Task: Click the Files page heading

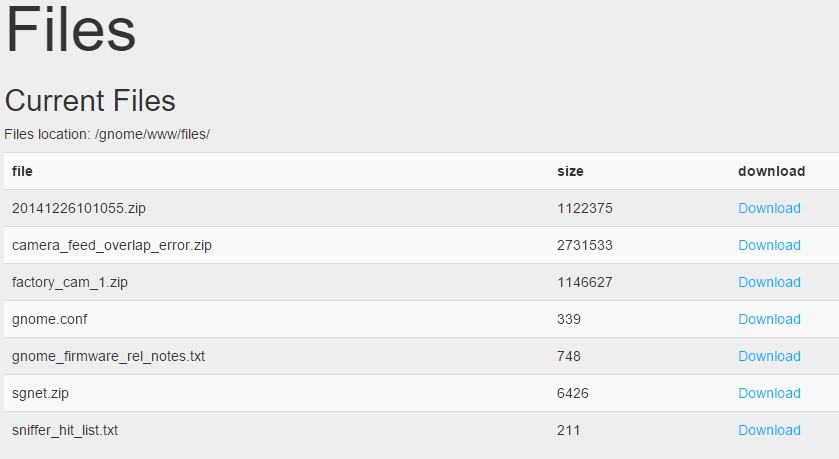Action: 71,29
